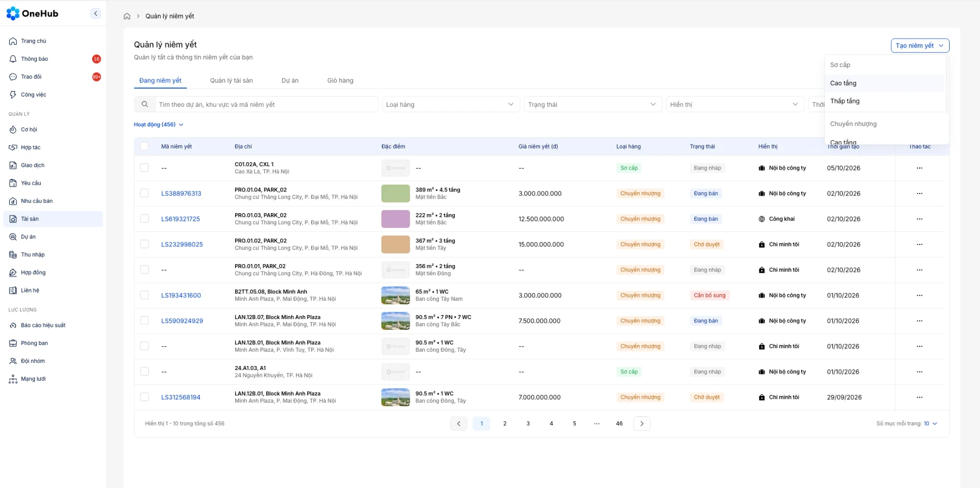This screenshot has height=488, width=980.
Task: Check the C01.02A, CXL 1 row checkbox
Action: (145, 168)
